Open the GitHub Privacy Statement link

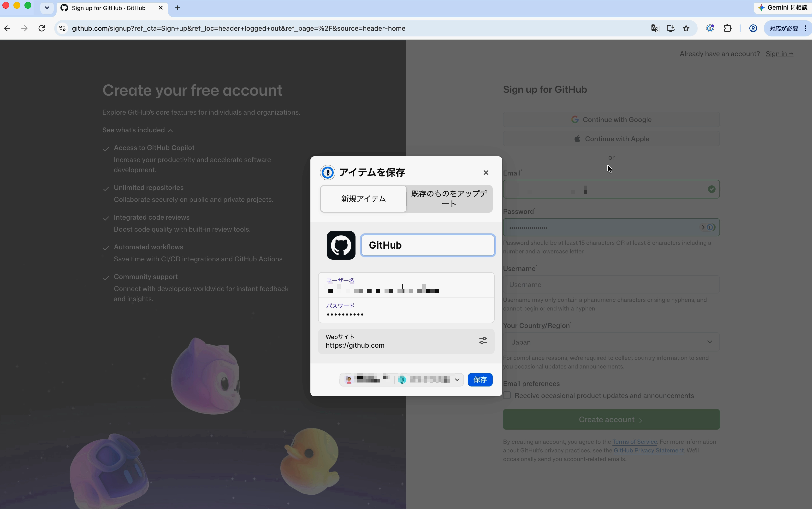[x=649, y=450]
